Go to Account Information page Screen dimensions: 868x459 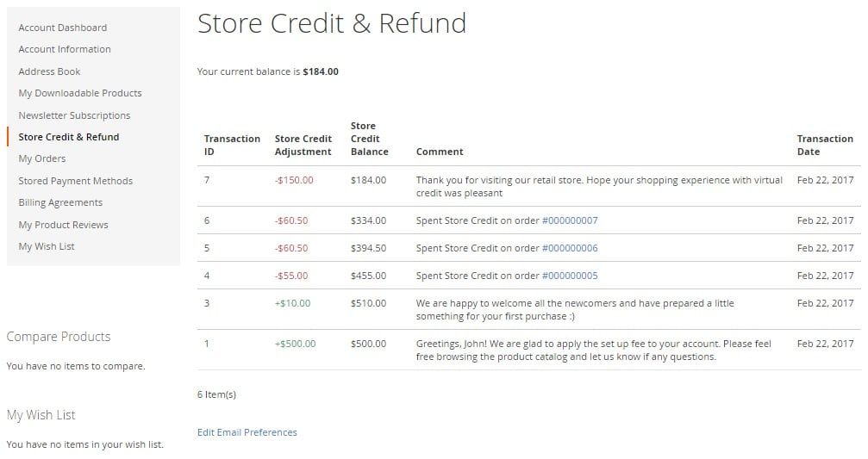pos(64,49)
